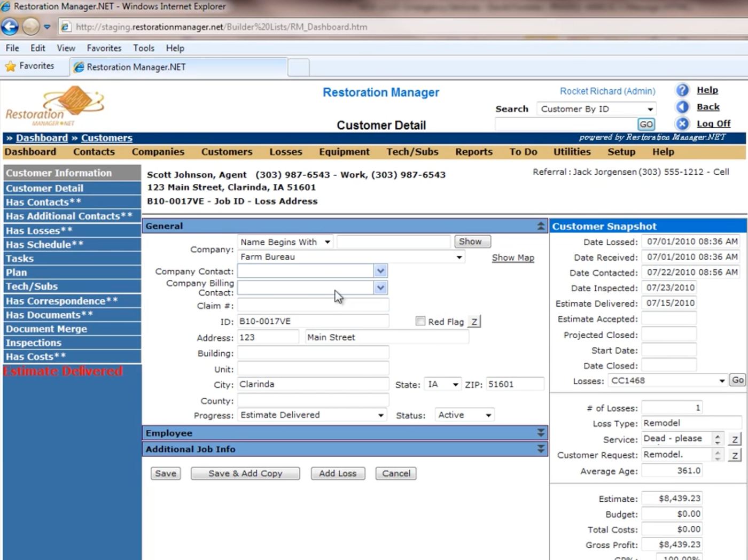
Task: Open the Utilities nav menu
Action: pos(572,152)
